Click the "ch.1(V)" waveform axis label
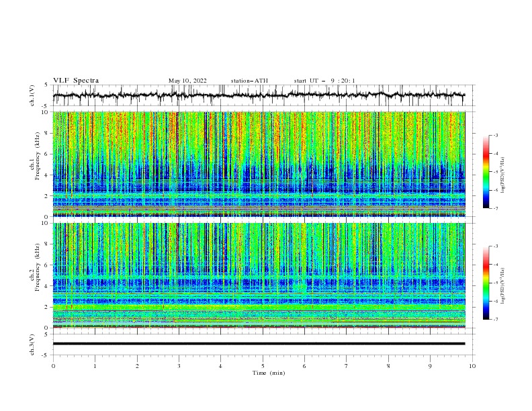 tap(32, 95)
